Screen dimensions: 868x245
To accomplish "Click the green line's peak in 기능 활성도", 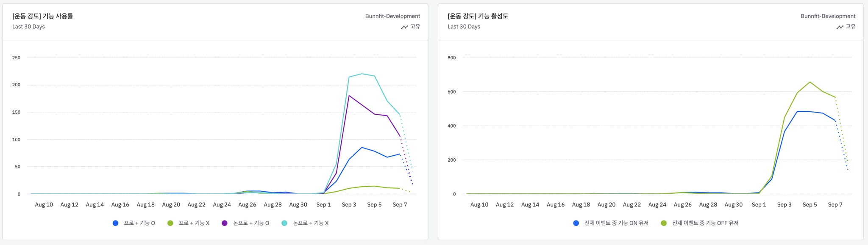I will point(810,82).
